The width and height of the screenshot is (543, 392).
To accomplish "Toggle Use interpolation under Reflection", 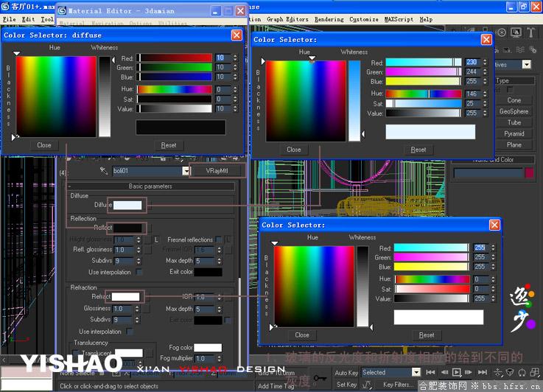I will (x=139, y=272).
